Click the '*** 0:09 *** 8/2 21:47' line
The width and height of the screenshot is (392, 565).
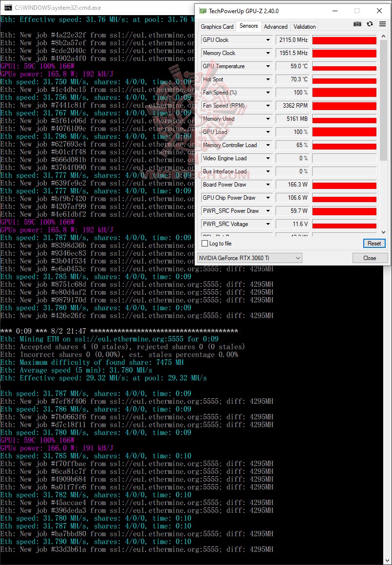(119, 331)
